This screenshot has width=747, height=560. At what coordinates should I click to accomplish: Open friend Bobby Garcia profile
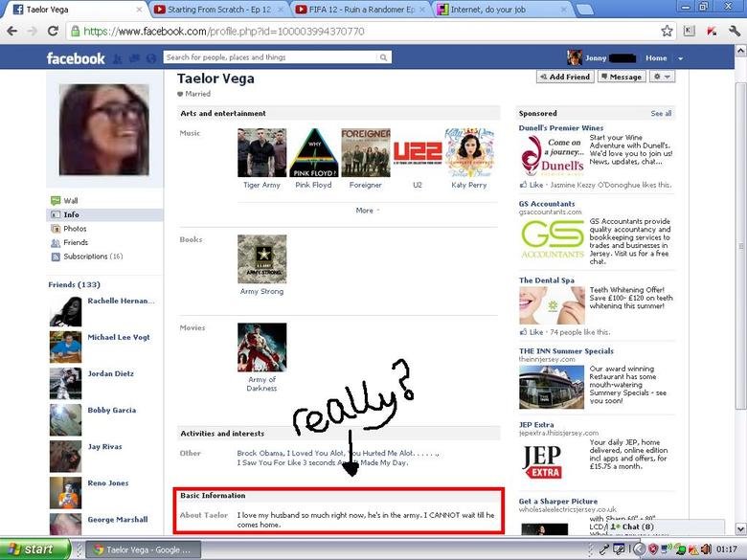coord(111,410)
